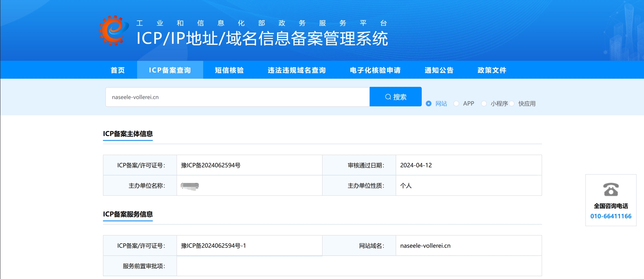Switch to the 短信核验 tab
The height and width of the screenshot is (279, 644).
[x=229, y=70]
